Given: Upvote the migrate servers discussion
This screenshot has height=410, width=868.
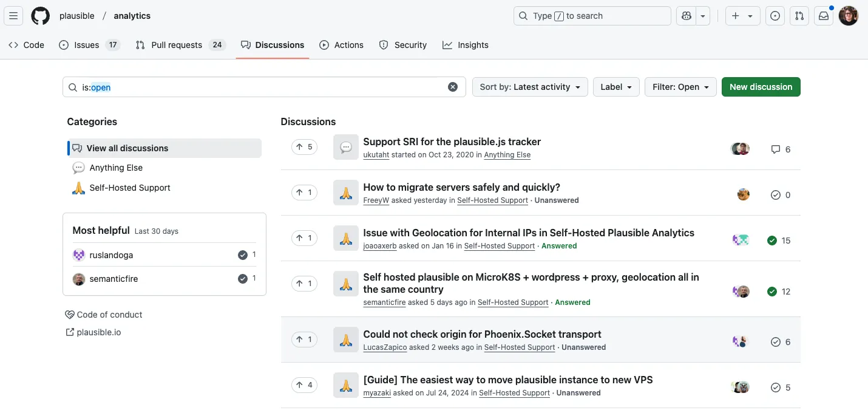Looking at the screenshot, I should [304, 193].
